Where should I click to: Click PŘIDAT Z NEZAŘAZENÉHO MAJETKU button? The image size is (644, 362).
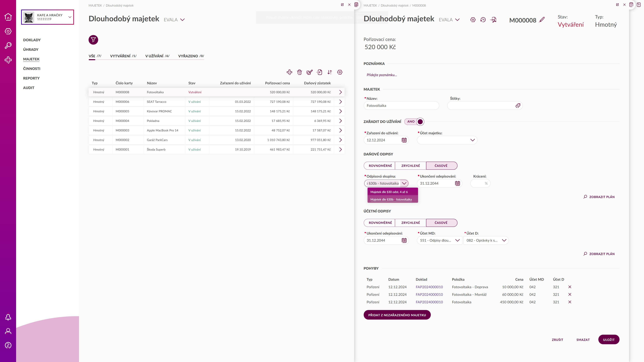pyautogui.click(x=397, y=315)
